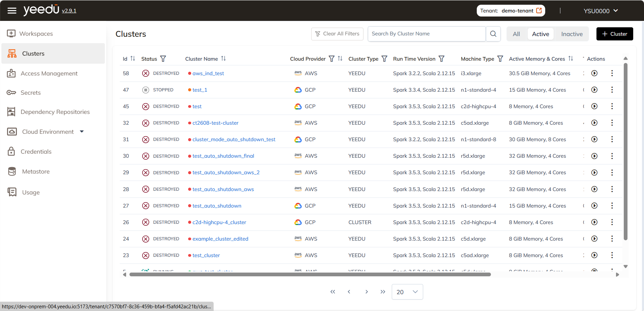Open the cluster_mode_auto_shutdown_test cluster link

234,139
